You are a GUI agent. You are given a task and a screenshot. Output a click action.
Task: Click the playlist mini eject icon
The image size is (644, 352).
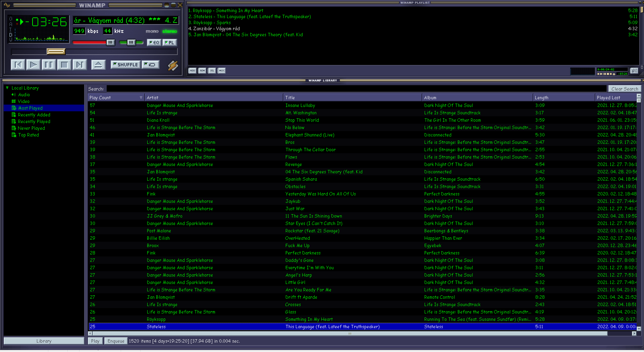(614, 74)
